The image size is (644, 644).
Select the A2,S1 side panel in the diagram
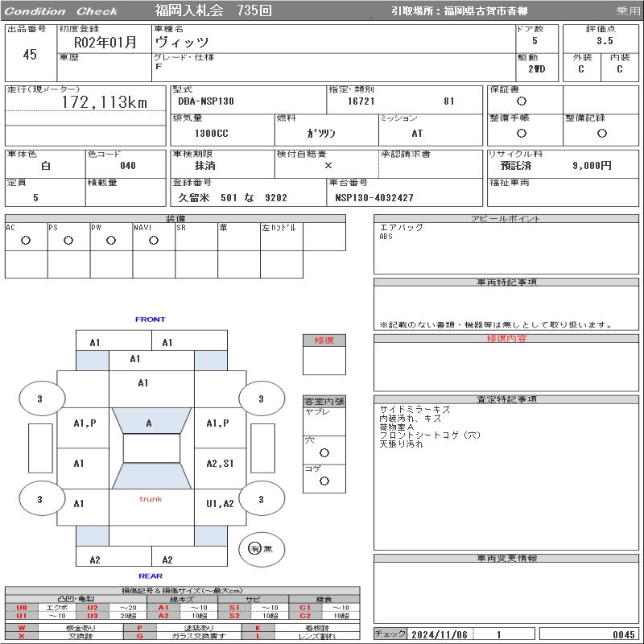(x=219, y=464)
